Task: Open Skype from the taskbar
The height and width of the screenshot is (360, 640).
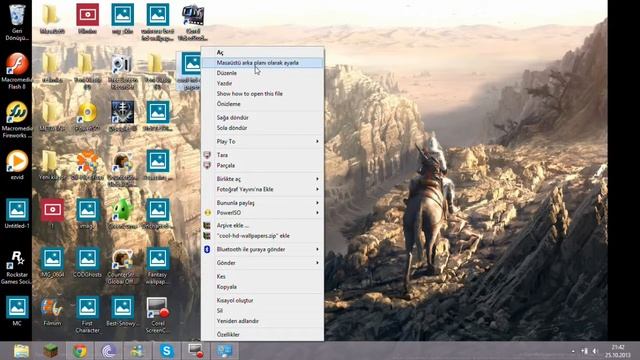Action: (167, 351)
